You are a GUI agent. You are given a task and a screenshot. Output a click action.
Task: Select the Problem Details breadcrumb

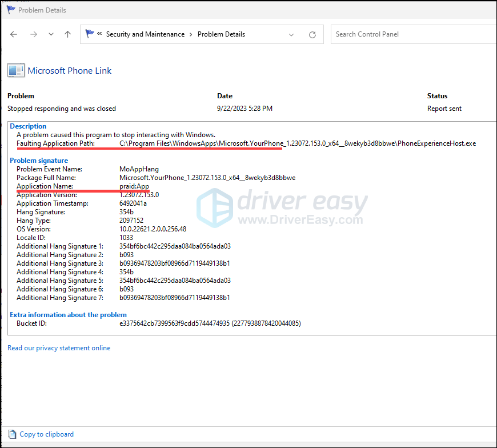221,34
